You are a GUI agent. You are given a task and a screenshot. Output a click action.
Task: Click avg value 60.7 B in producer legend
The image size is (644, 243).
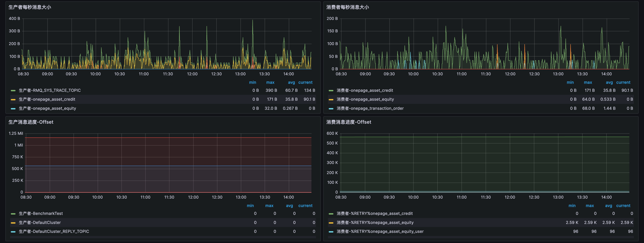[x=291, y=90]
